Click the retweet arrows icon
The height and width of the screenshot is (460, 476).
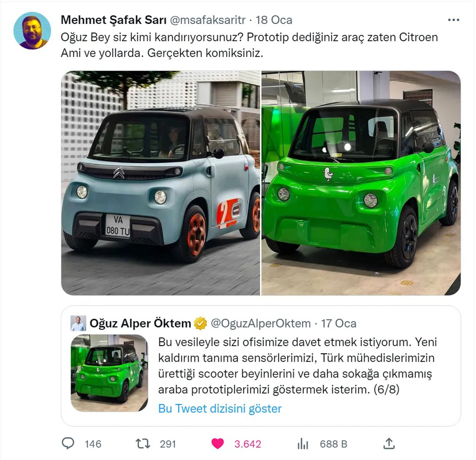pos(143,444)
